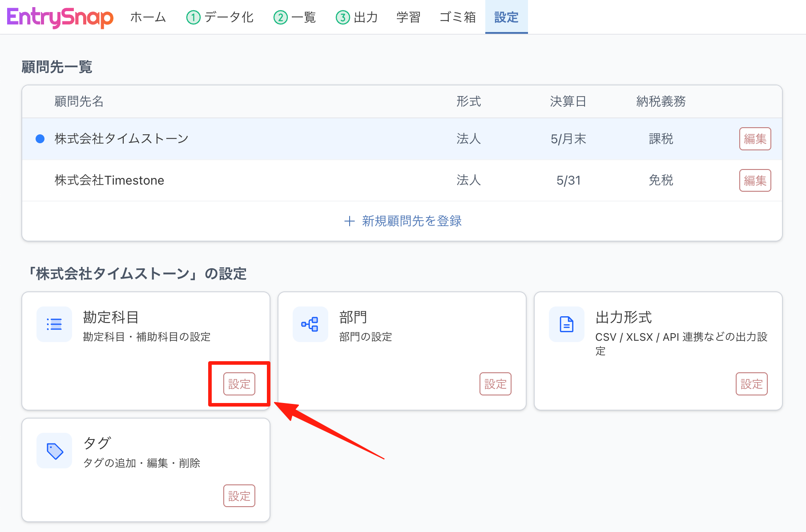Click the 5/31 closing date cell
Image resolution: width=806 pixels, height=532 pixels.
[568, 181]
